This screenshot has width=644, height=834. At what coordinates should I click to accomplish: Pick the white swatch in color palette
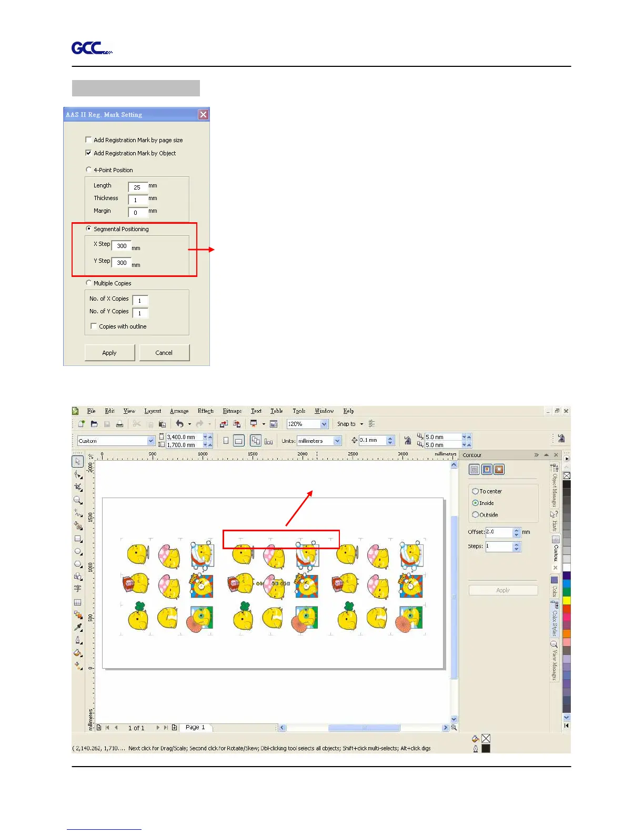coord(567,567)
